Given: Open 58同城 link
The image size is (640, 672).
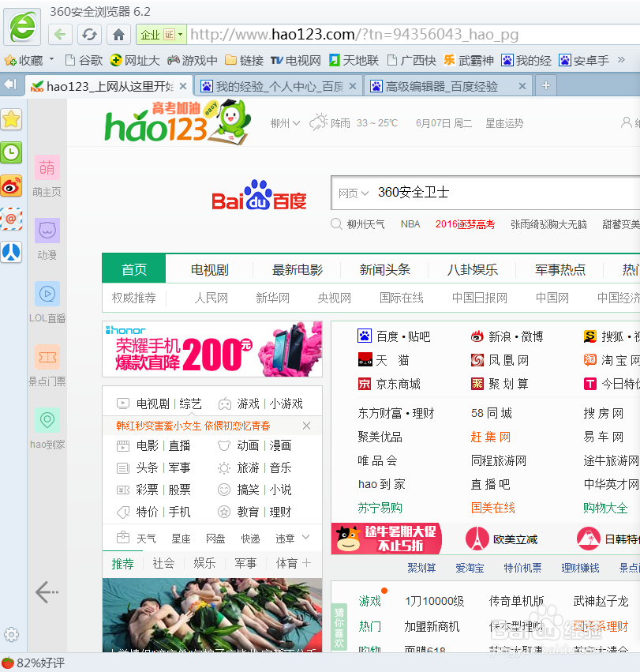Looking at the screenshot, I should (x=492, y=413).
